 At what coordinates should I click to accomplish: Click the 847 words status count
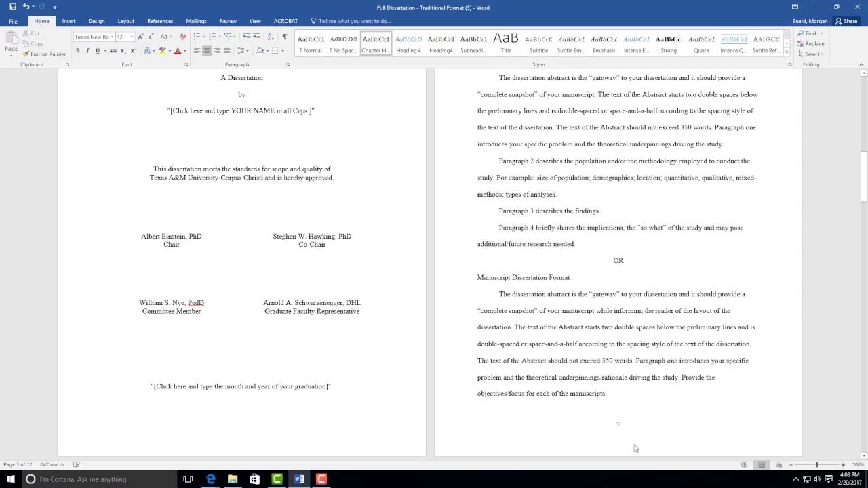[52, 464]
